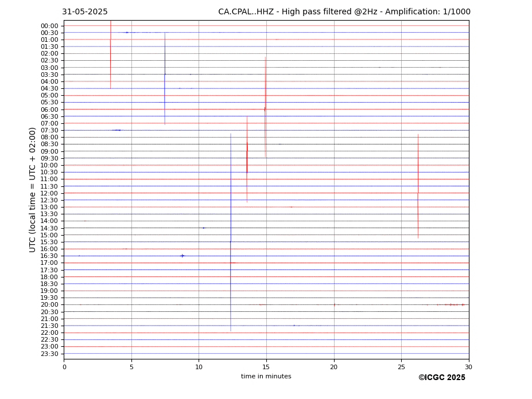The width and height of the screenshot is (532, 399).
Task: Click the x-axis tick label 0
Action: (64, 367)
